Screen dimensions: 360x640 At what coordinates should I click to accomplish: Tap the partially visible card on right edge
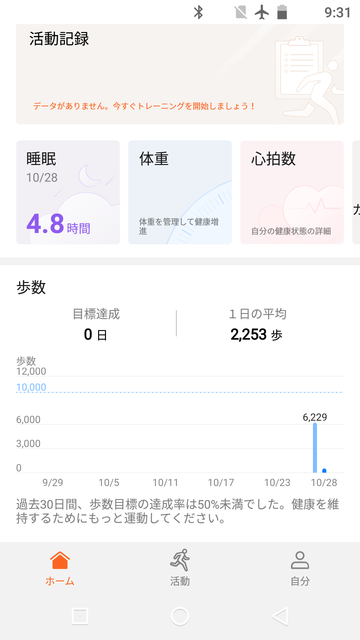(356, 192)
